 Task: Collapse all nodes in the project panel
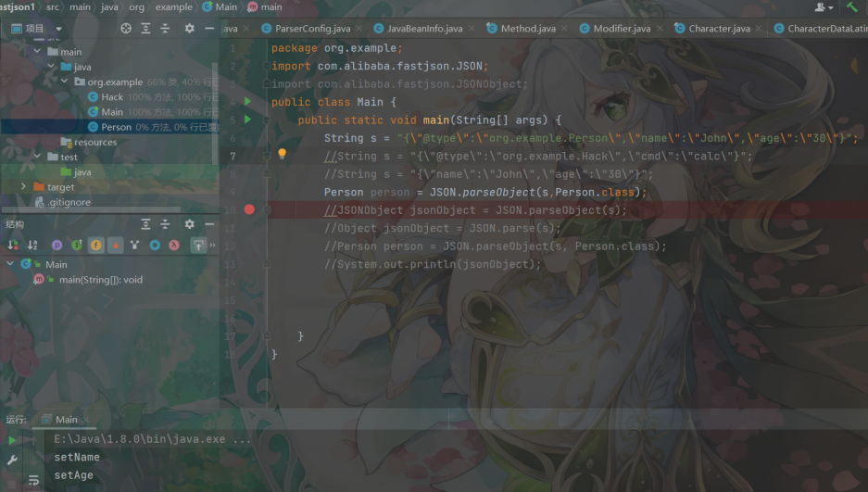(x=165, y=28)
